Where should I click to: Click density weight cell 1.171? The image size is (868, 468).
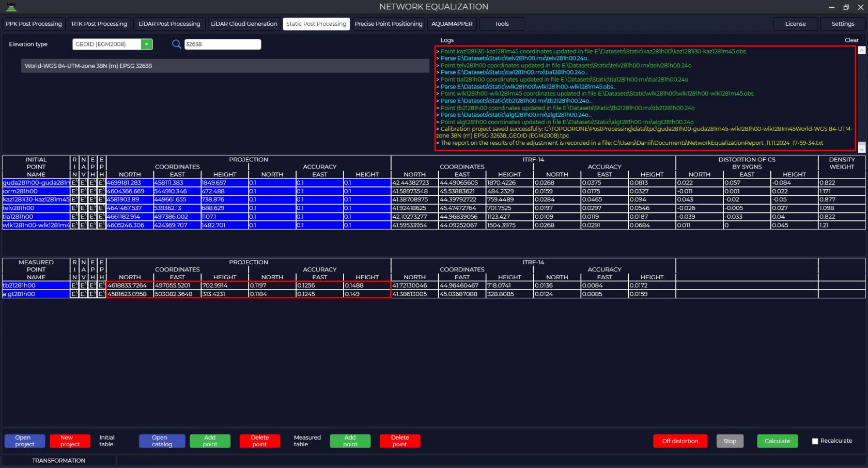[842, 191]
